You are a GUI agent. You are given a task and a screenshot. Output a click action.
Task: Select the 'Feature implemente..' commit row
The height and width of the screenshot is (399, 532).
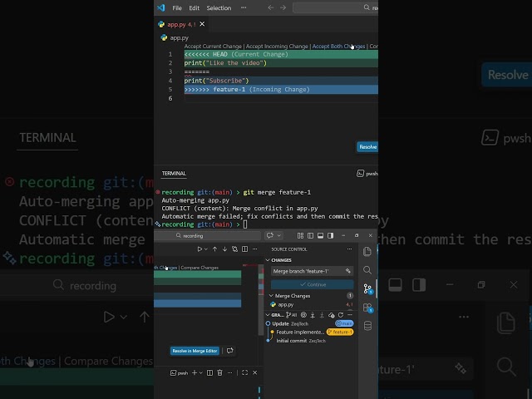[300, 332]
